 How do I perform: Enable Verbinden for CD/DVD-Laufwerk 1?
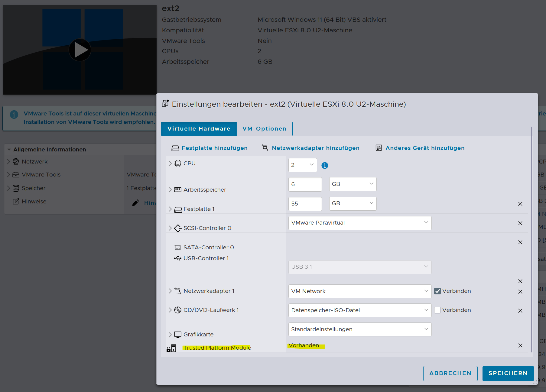437,310
